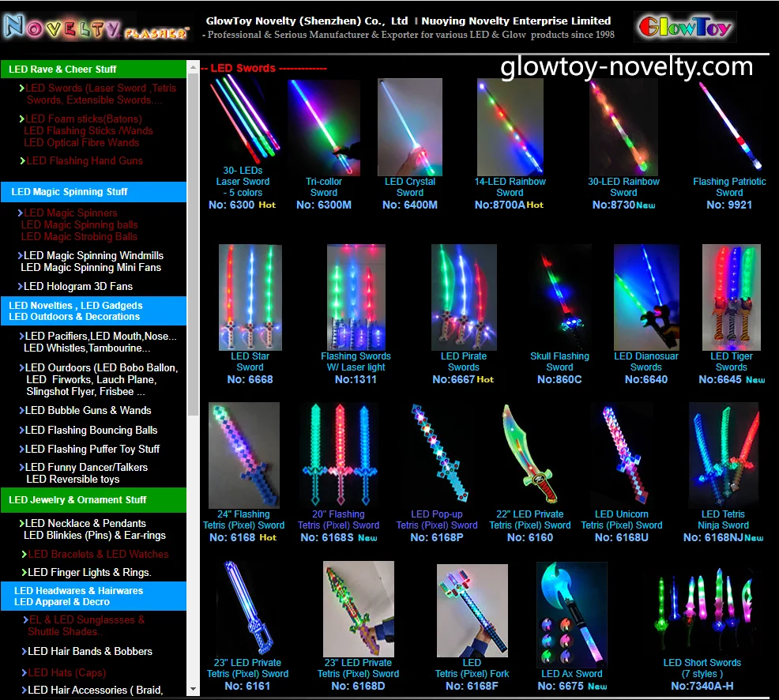Screen dimensions: 779x700
Task: Open the 24" Flashing Tetris Sword image
Action: [244, 455]
